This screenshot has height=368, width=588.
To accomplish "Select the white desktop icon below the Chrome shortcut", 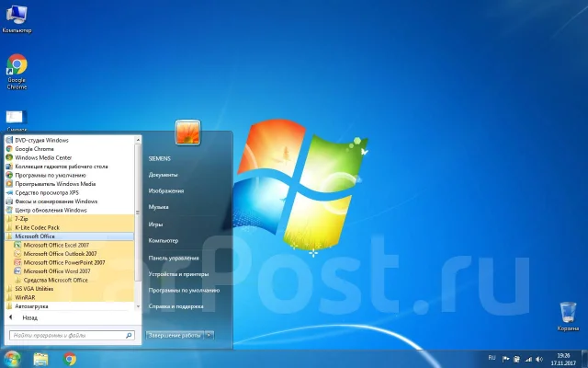I will coord(17,121).
